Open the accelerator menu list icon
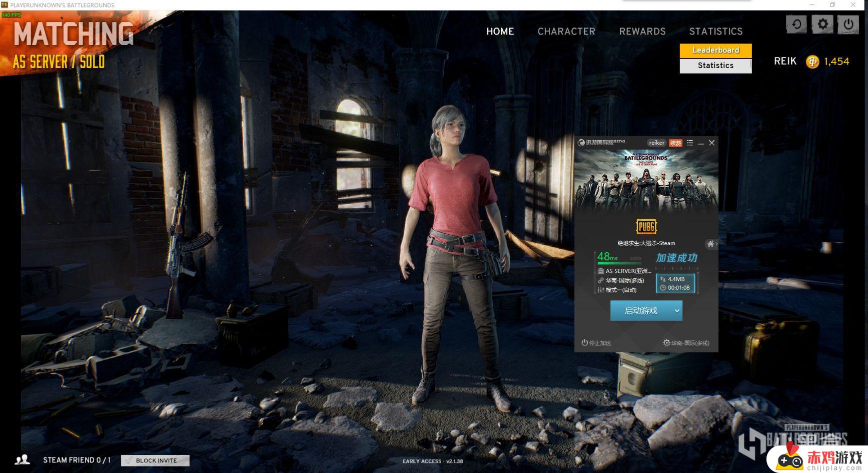The width and height of the screenshot is (868, 473). point(690,143)
